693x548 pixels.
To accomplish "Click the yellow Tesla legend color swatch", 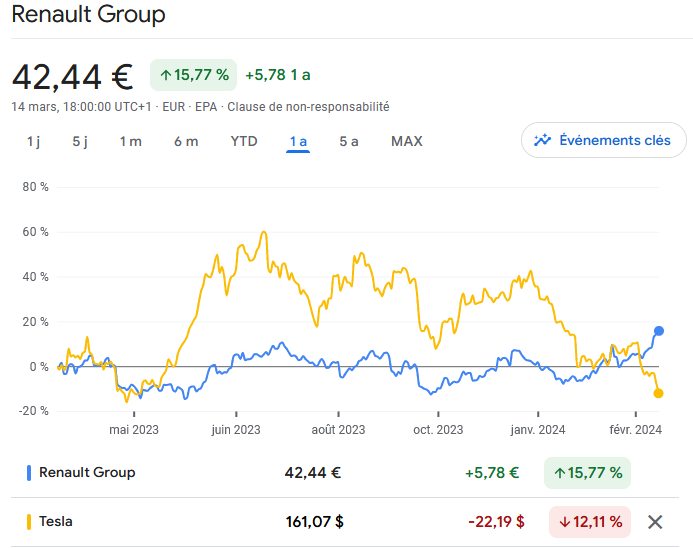I will [29, 521].
